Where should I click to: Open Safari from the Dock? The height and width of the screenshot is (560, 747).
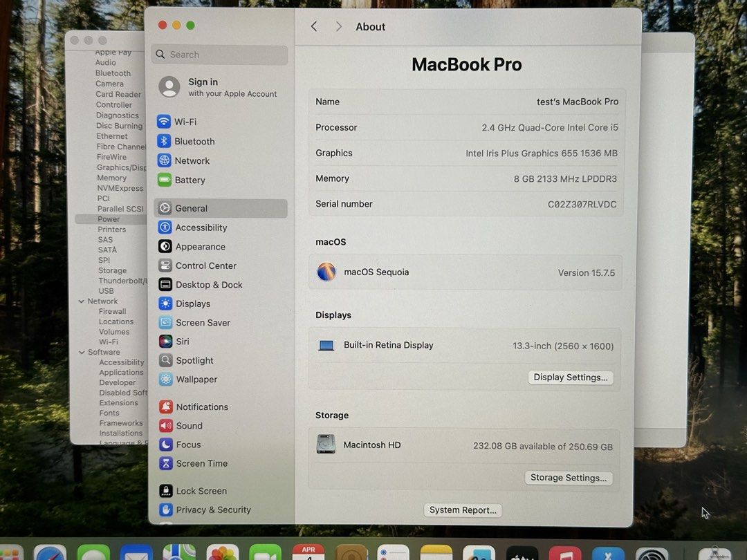point(50,552)
